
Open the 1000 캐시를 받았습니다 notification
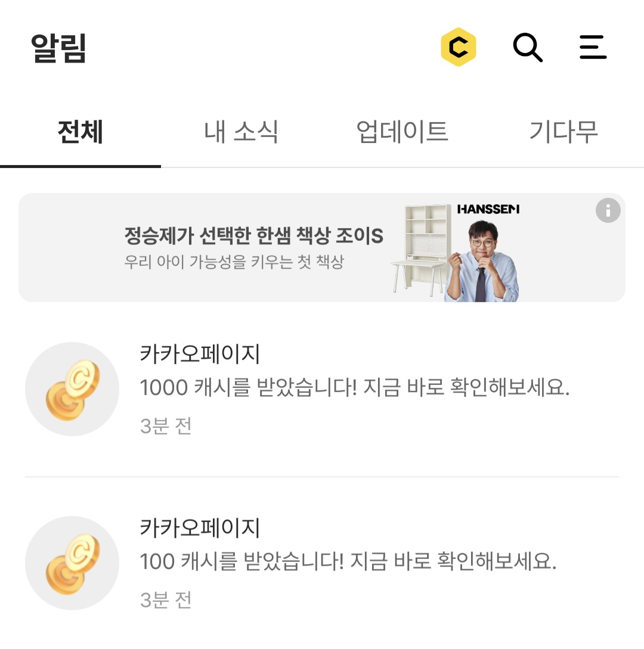point(355,389)
